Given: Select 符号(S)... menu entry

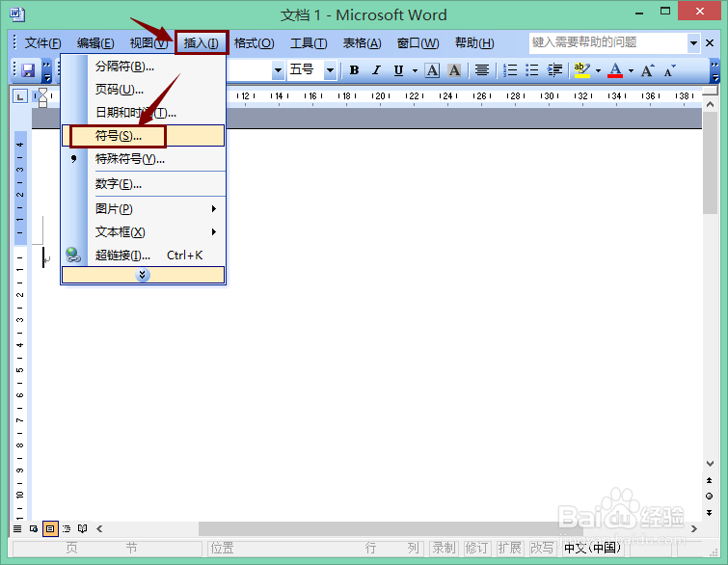Looking at the screenshot, I should [143, 136].
